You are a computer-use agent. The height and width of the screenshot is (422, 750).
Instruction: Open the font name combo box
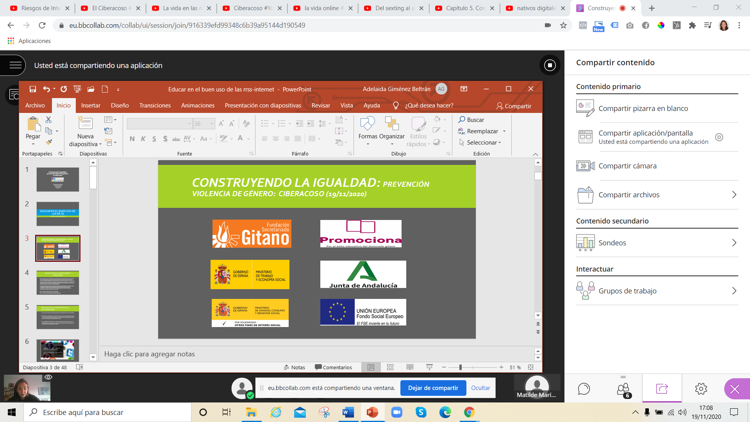159,124
